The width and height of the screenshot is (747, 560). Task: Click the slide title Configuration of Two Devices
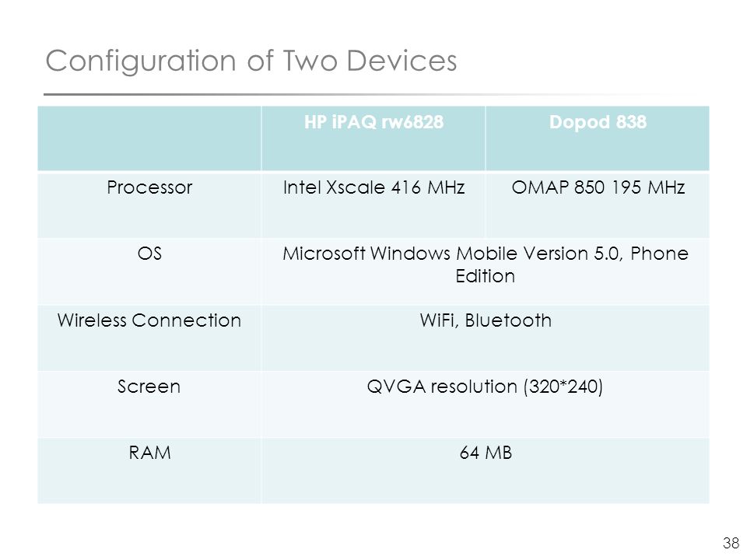tap(251, 61)
